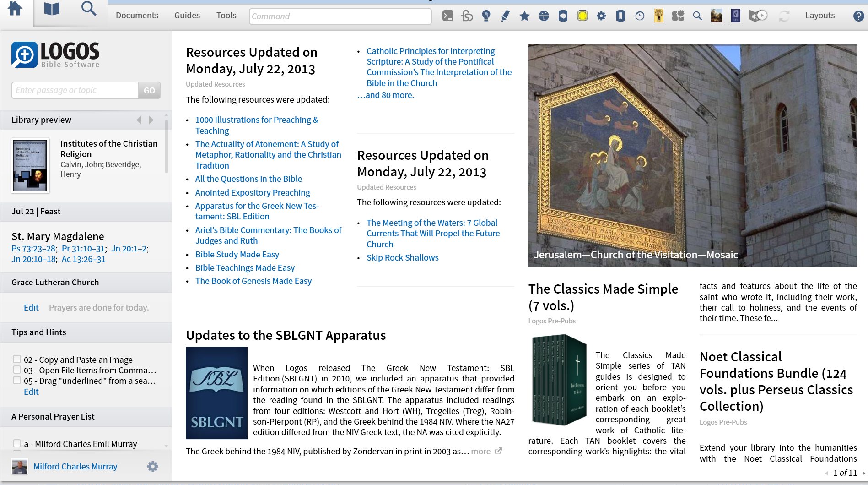Screen dimensions: 868x485
Task: Open the Tools menu
Action: point(226,15)
